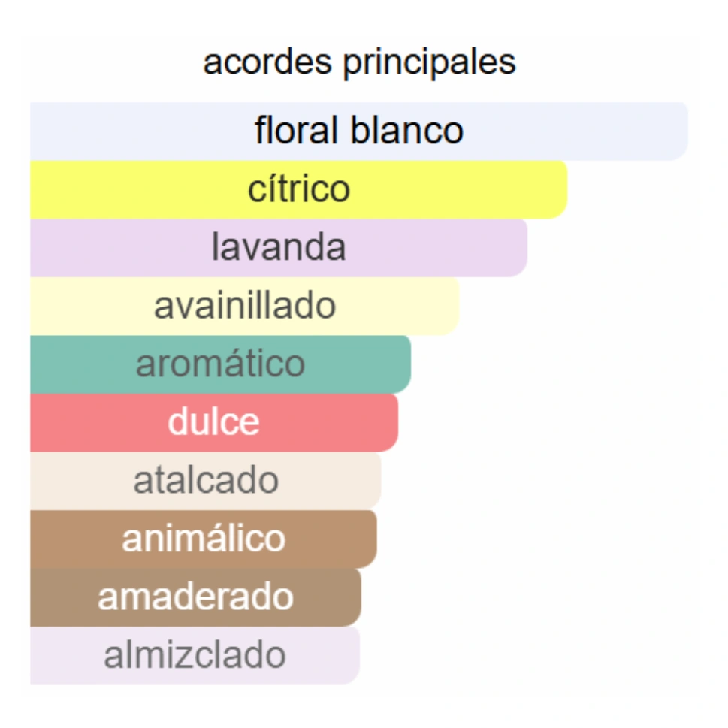
Task: Click the 'atalcado' text label
Action: click(206, 480)
